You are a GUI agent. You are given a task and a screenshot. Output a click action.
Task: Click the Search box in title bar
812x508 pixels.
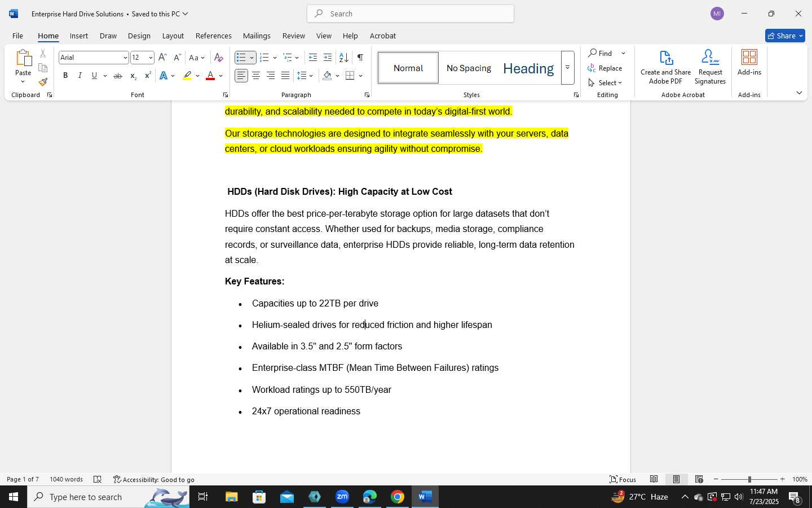[x=411, y=14]
